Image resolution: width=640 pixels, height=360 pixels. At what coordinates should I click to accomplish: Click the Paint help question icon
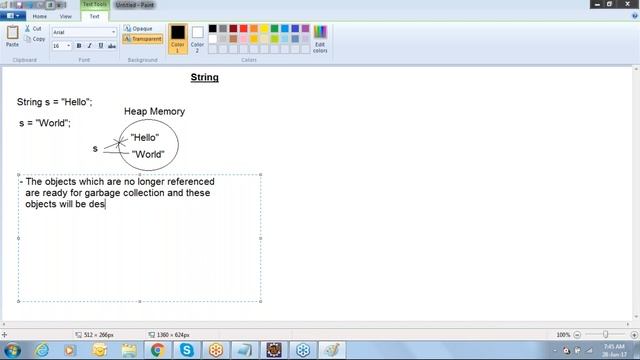635,16
